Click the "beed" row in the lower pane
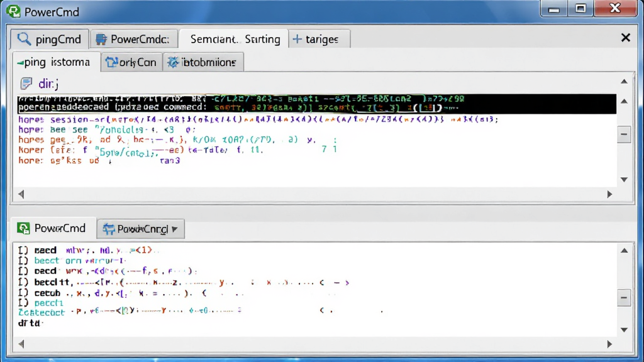Image resolution: width=644 pixels, height=362 pixels. tap(88, 250)
